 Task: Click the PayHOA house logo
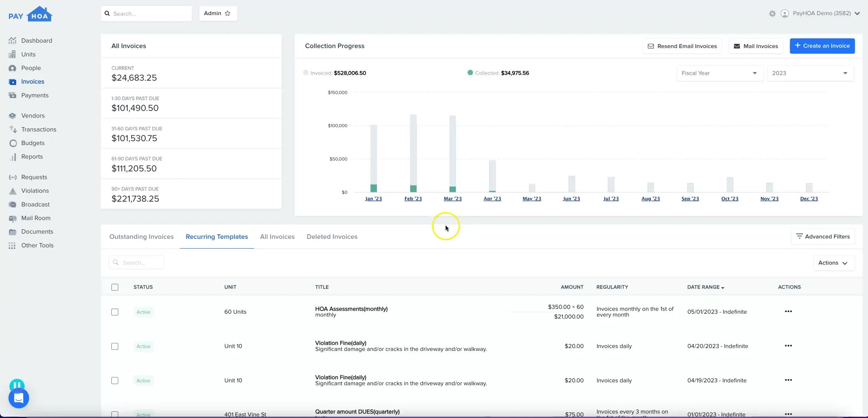(30, 14)
